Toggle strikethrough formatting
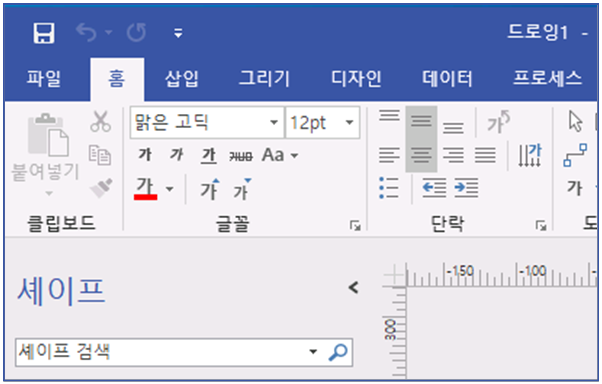The width and height of the screenshot is (602, 384). (241, 156)
